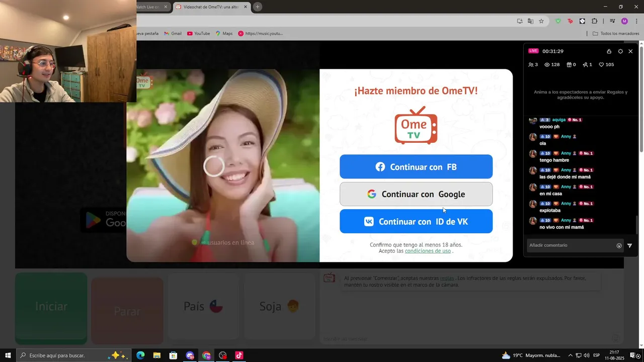Open the Chrome three-dot menu
The height and width of the screenshot is (362, 644).
pyautogui.click(x=636, y=21)
